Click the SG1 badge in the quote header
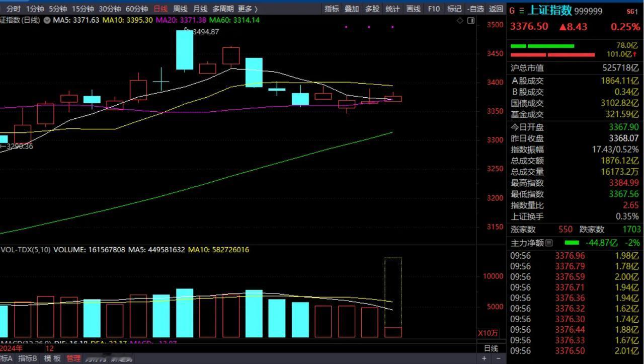Screen dimensions: 644x364 tap(631, 11)
